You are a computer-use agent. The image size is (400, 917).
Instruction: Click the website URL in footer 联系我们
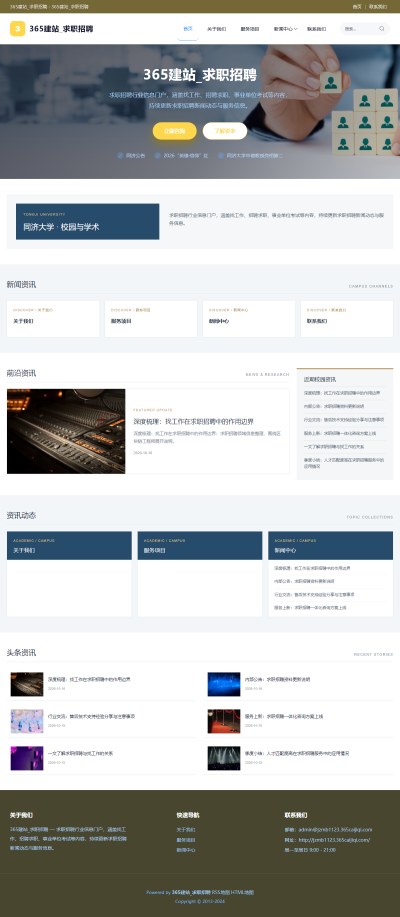click(x=335, y=840)
